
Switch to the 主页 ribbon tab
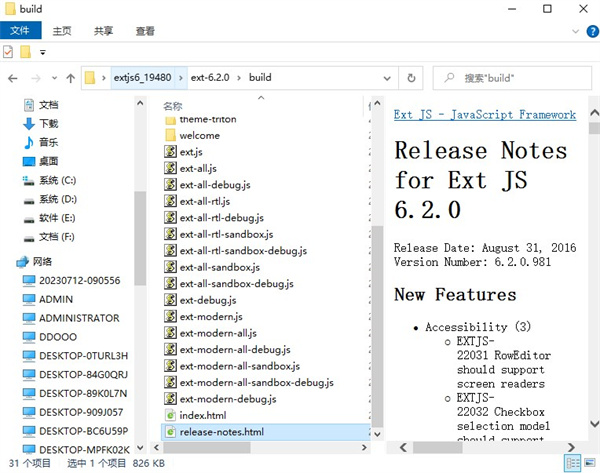click(x=62, y=31)
